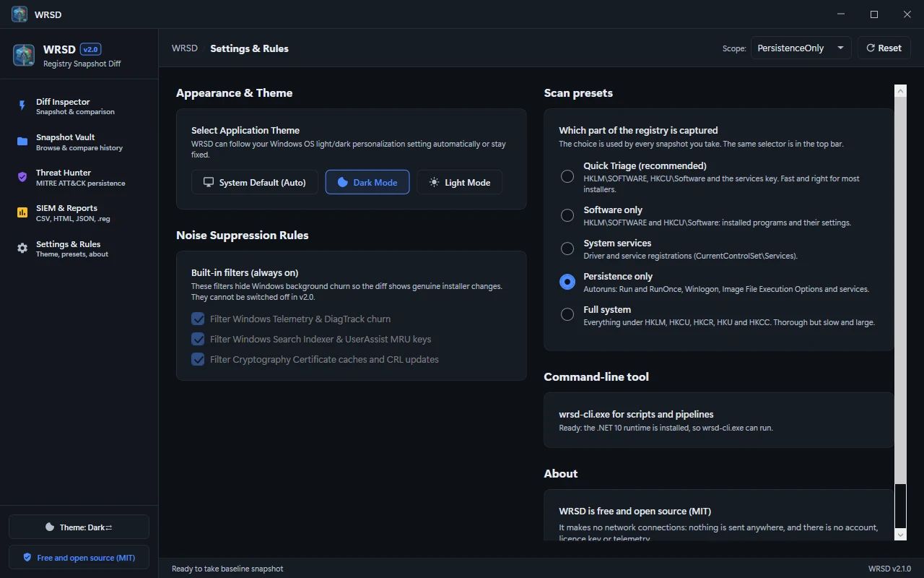Click the settings scrollbar down arrow
The width and height of the screenshot is (924, 578).
(900, 535)
